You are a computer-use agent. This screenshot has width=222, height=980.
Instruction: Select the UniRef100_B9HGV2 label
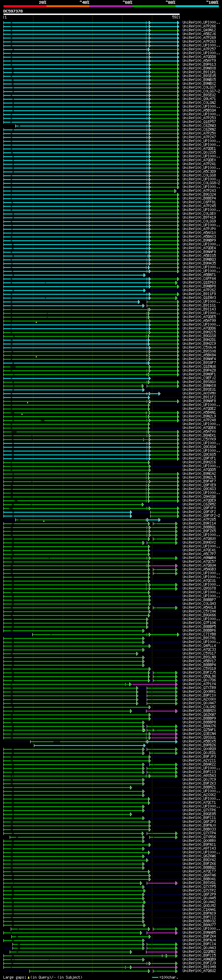tap(199, 543)
